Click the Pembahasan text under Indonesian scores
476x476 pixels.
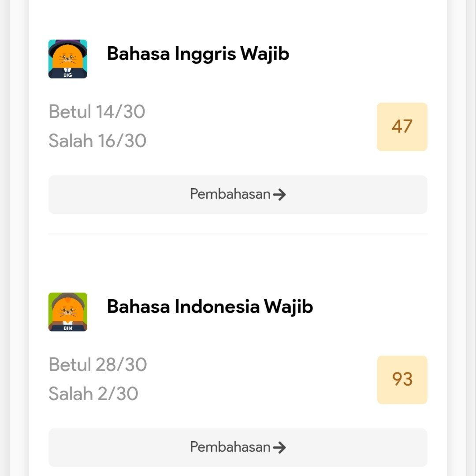tap(230, 447)
